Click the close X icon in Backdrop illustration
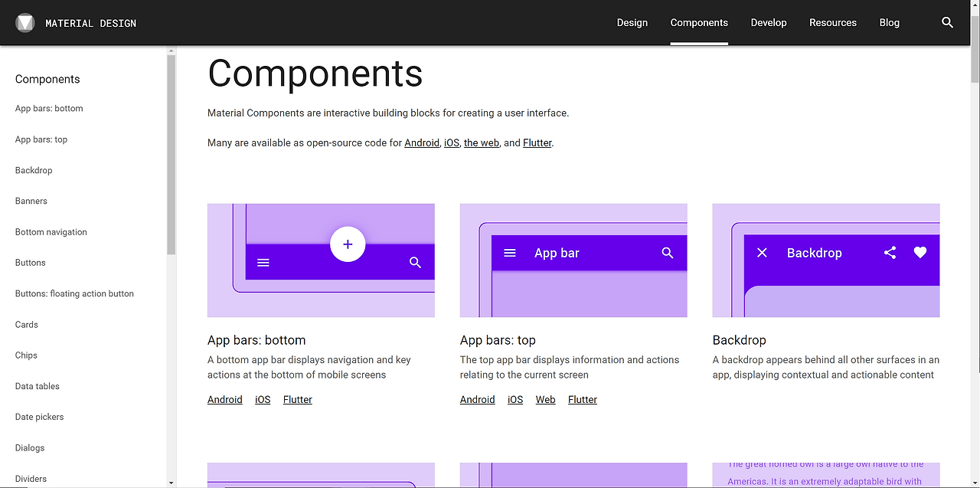The height and width of the screenshot is (488, 980). pos(762,253)
